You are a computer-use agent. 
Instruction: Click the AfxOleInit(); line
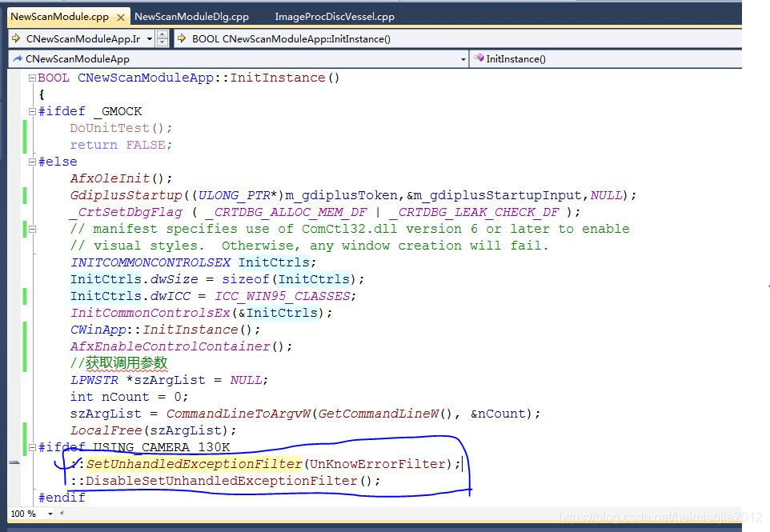[x=122, y=178]
